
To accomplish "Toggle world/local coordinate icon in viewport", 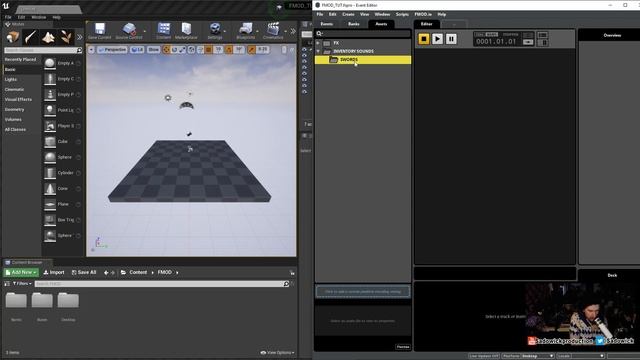I will 191,50.
